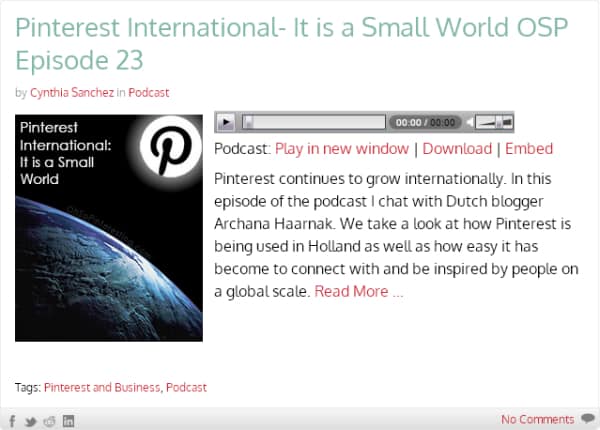Open the Podcast tag link
This screenshot has height=430, width=600.
click(x=186, y=388)
